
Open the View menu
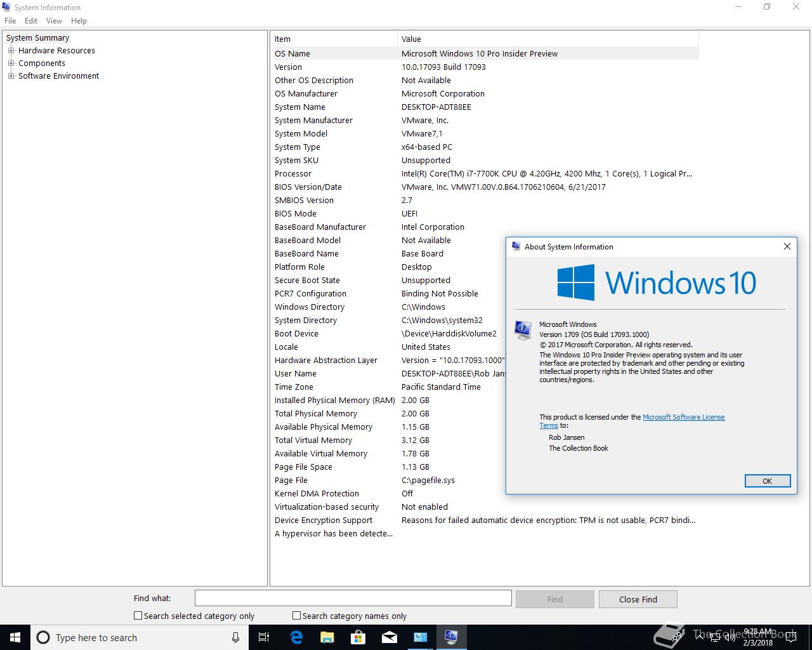55,21
